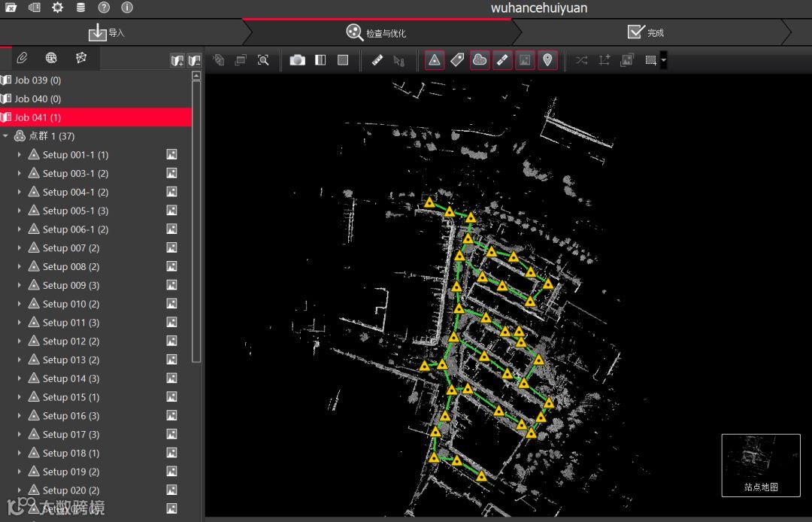Click the info circle icon

tap(126, 8)
